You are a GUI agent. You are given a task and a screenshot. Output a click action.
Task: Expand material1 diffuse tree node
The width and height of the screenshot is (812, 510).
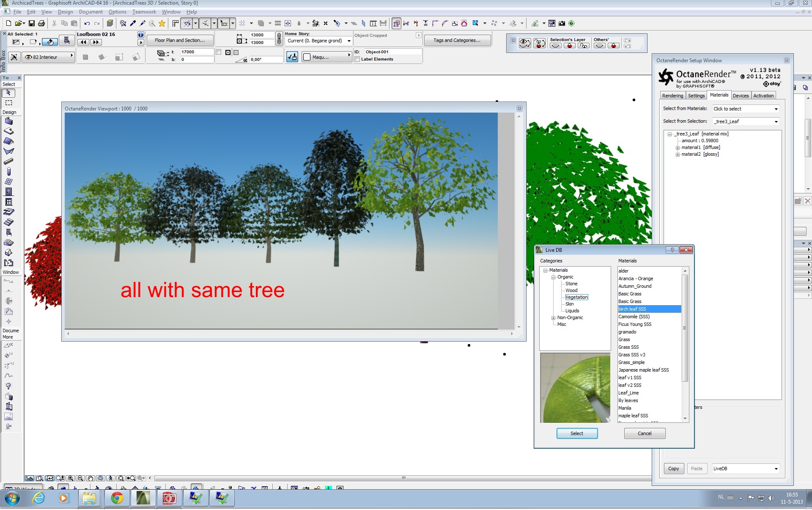pyautogui.click(x=678, y=148)
